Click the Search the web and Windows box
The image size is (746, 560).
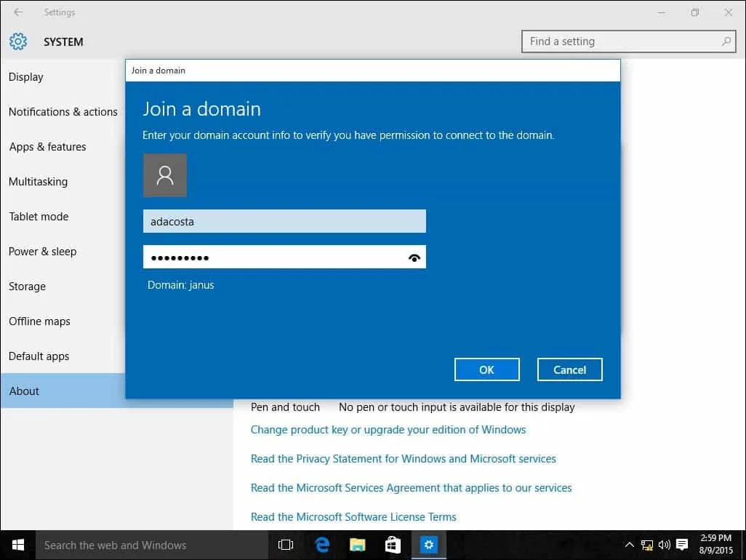point(152,545)
